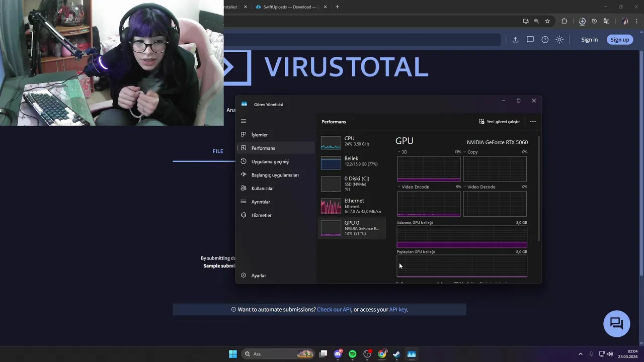Open Discord from taskbar

click(338, 354)
